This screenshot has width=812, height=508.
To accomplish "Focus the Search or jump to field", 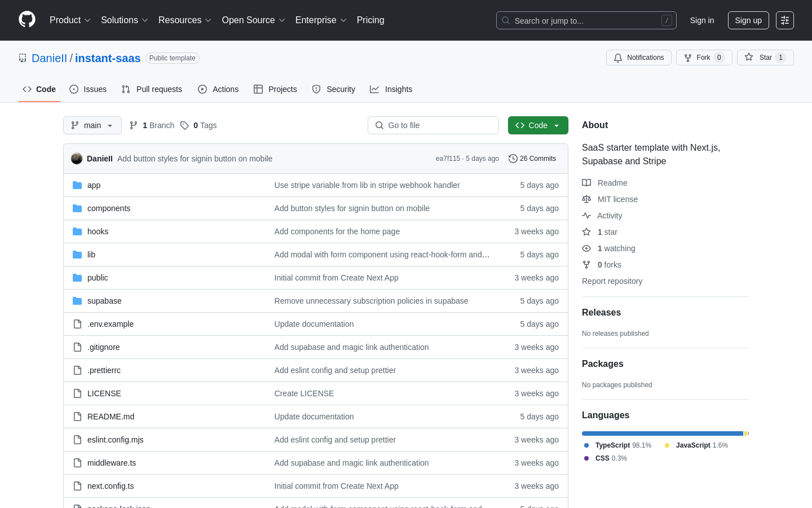I will point(586,20).
